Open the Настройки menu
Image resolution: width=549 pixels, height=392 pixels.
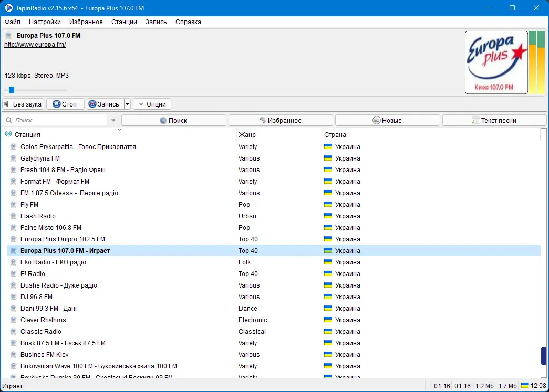coord(45,22)
